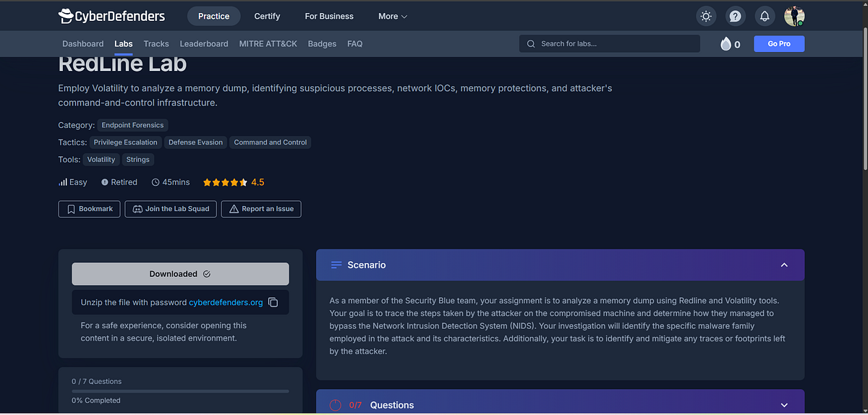The image size is (868, 415).
Task: Click the clock icon beside 45mins
Action: tap(156, 182)
